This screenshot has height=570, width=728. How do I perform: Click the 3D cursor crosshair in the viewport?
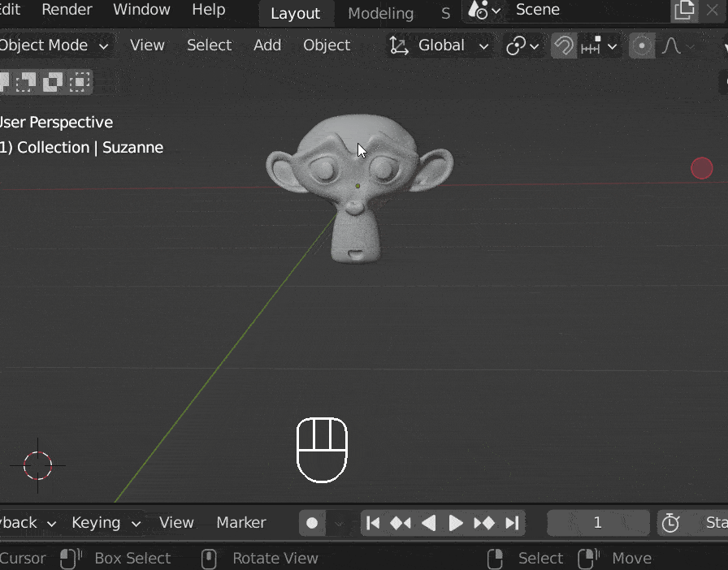(37, 465)
